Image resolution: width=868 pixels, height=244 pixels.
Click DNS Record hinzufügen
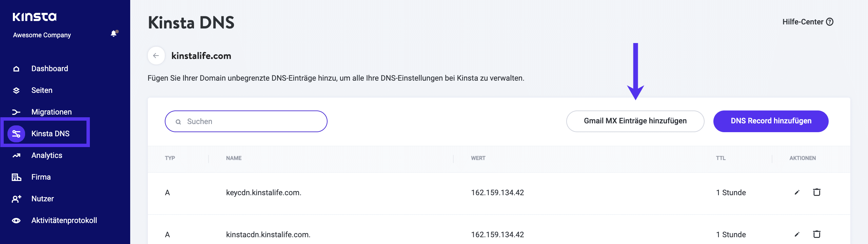[771, 121]
